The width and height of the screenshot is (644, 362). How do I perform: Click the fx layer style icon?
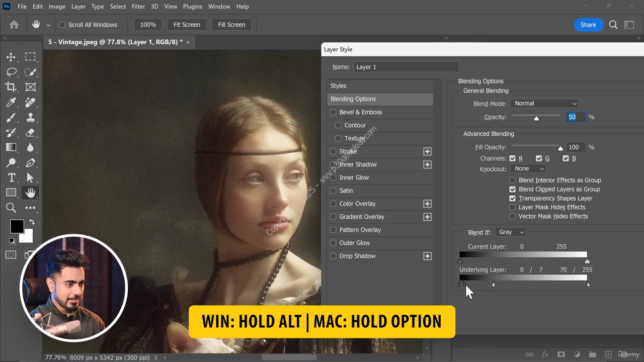[x=545, y=354]
